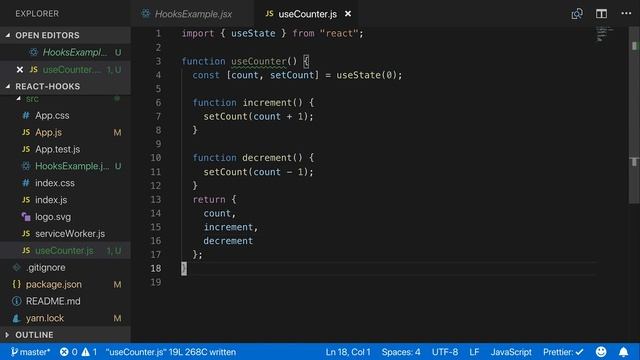Show warnings count in status bar
640x360 pixels.
[x=89, y=352]
